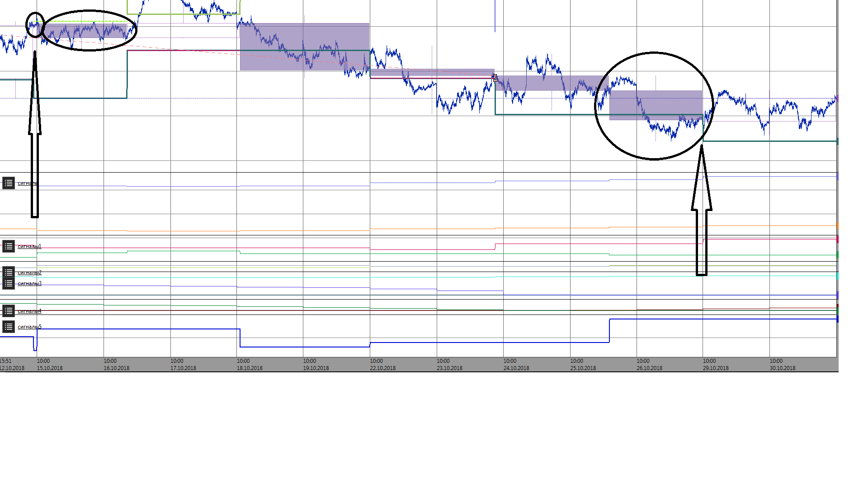Open the сигналы2 text label

pyautogui.click(x=29, y=272)
